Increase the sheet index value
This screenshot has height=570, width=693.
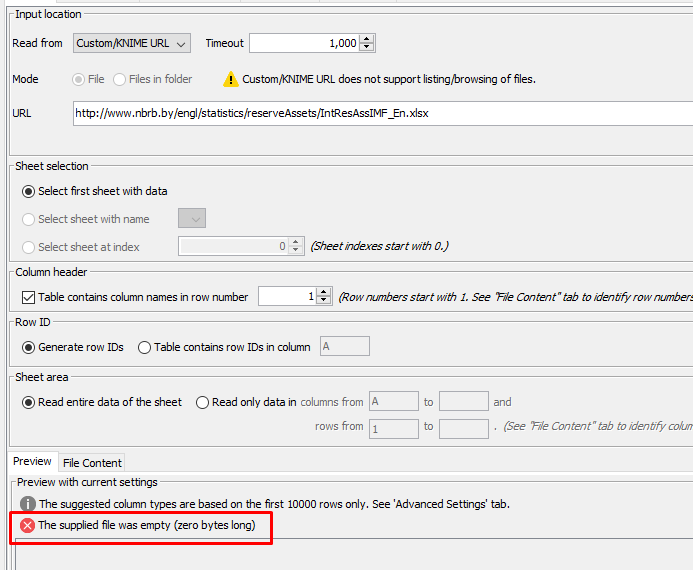pos(296,242)
